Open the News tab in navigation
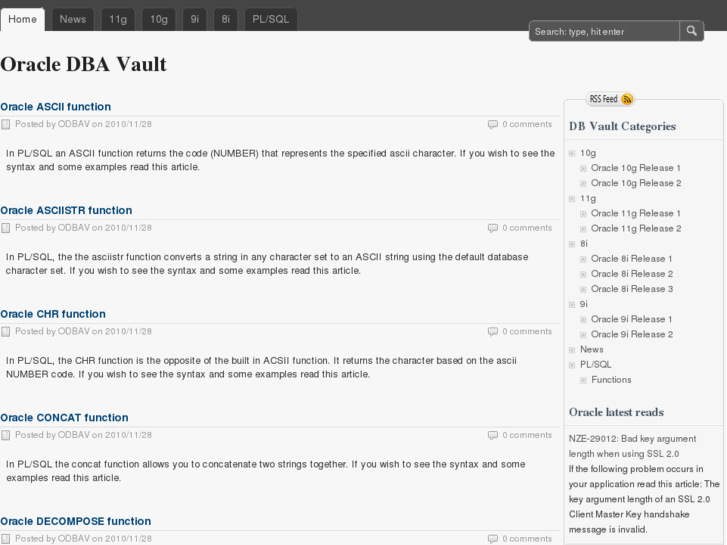This screenshot has width=727, height=545. click(73, 19)
